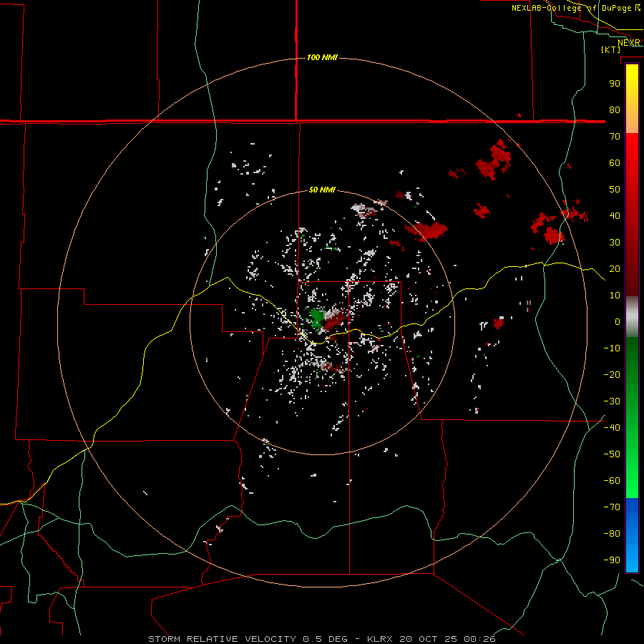Click the -40 value on velocity scale
Image resolution: width=644 pixels, height=644 pixels.
(x=612, y=428)
